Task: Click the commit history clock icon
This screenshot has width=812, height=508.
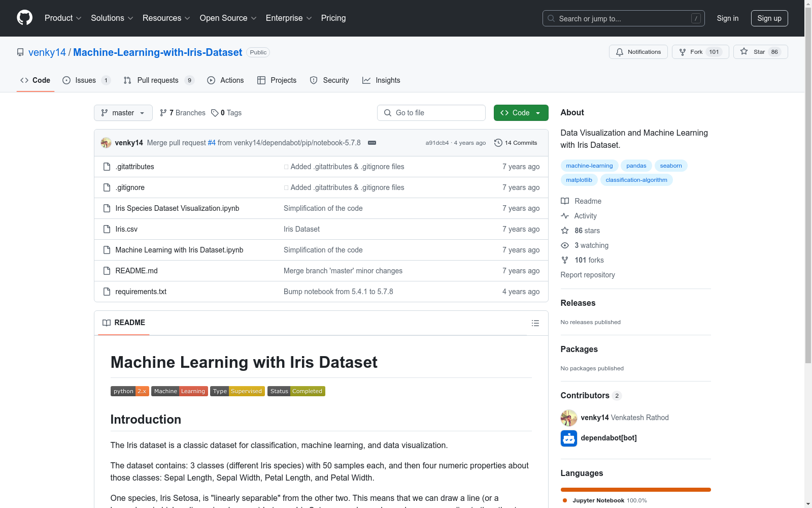Action: [498, 143]
